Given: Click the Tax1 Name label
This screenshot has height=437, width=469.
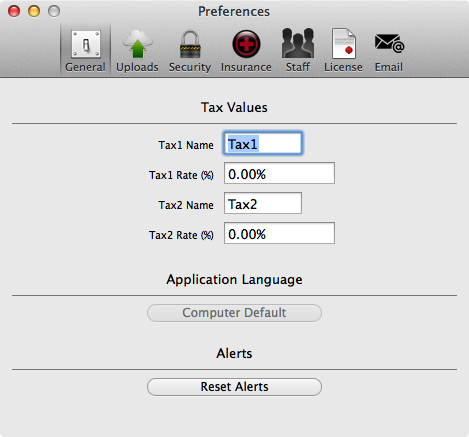Looking at the screenshot, I should point(186,145).
